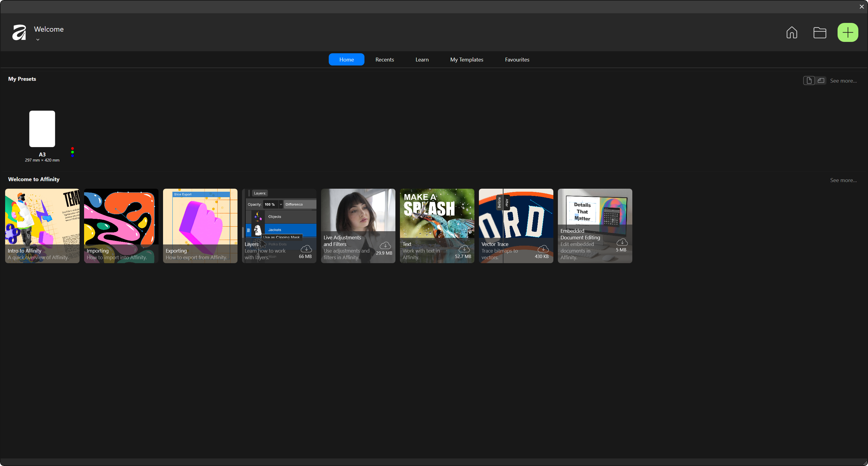Click the green new document plus button

848,33
